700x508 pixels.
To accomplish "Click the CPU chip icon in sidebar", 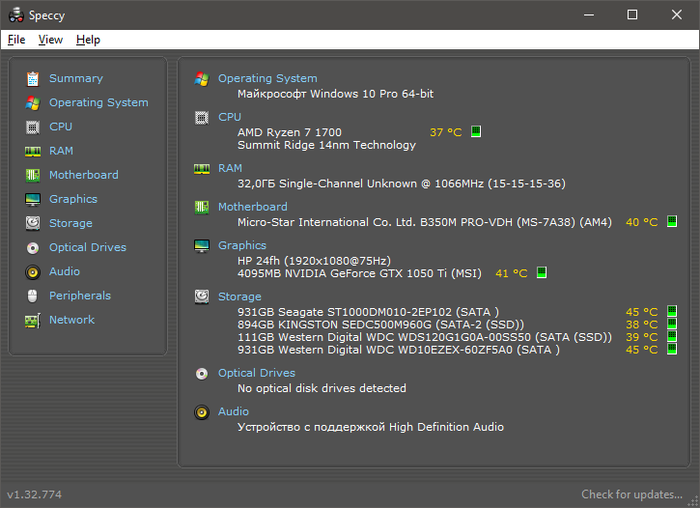I will pyautogui.click(x=33, y=127).
